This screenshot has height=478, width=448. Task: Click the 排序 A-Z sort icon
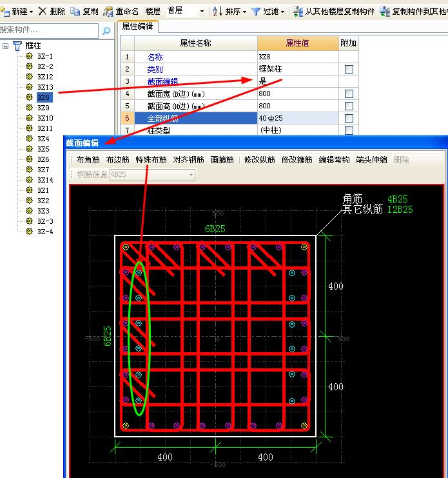tap(217, 12)
